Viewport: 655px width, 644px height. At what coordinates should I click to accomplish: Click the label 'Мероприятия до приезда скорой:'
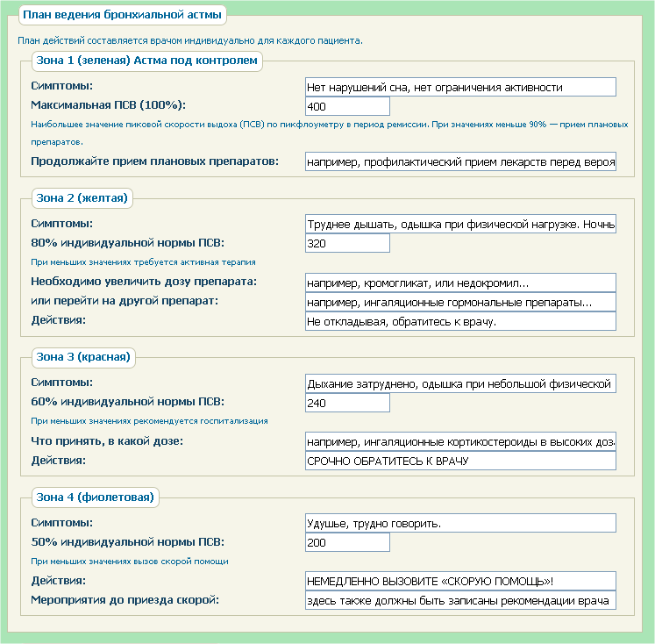125,600
